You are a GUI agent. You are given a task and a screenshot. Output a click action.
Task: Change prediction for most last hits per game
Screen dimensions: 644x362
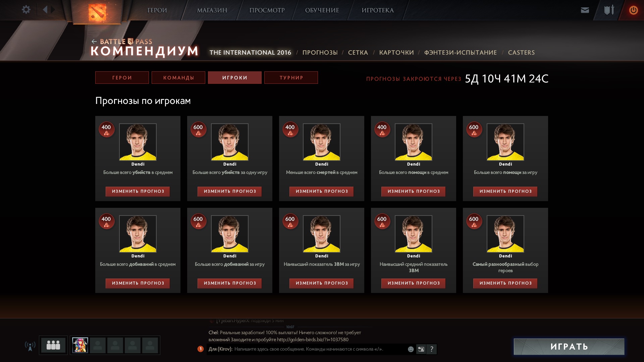click(230, 283)
